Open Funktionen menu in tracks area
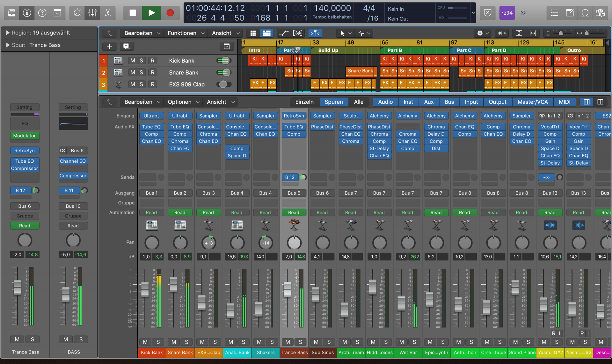Screen dimensions: 612x364 click(186, 33)
